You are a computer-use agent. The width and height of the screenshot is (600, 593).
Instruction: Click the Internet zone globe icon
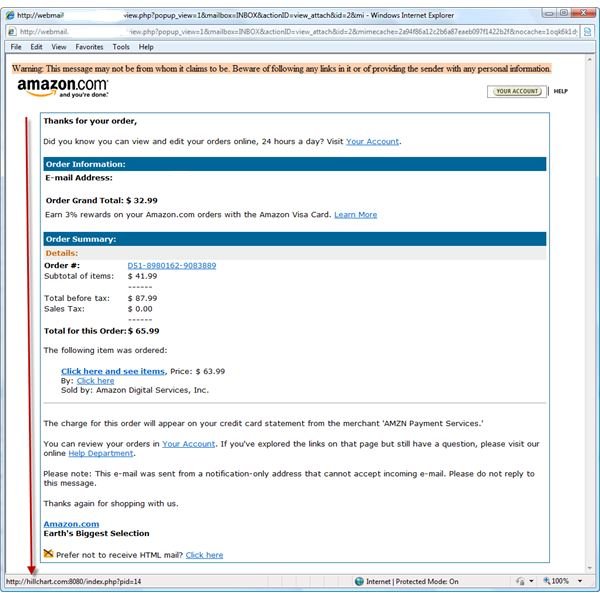pos(359,581)
